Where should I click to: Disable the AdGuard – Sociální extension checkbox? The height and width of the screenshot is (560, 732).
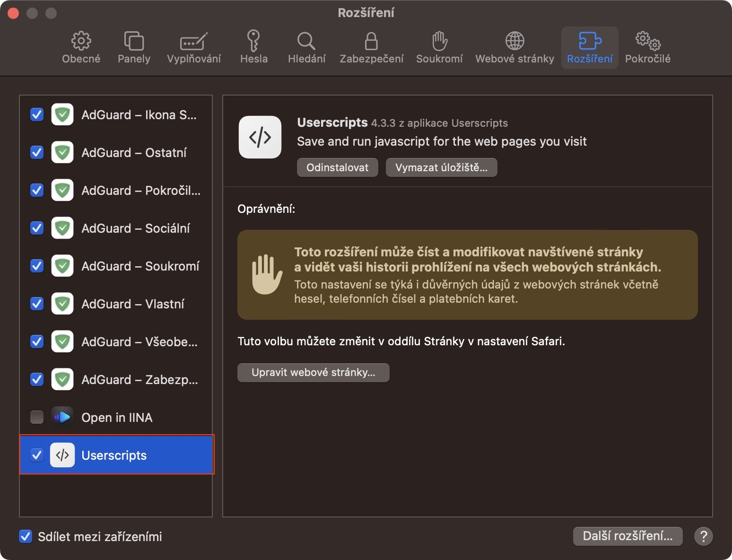(37, 228)
